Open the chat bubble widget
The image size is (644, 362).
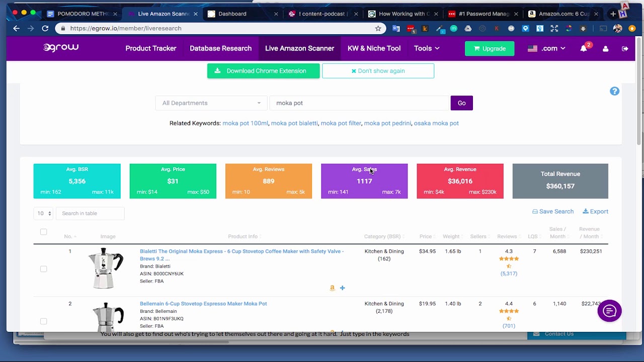coord(609,311)
